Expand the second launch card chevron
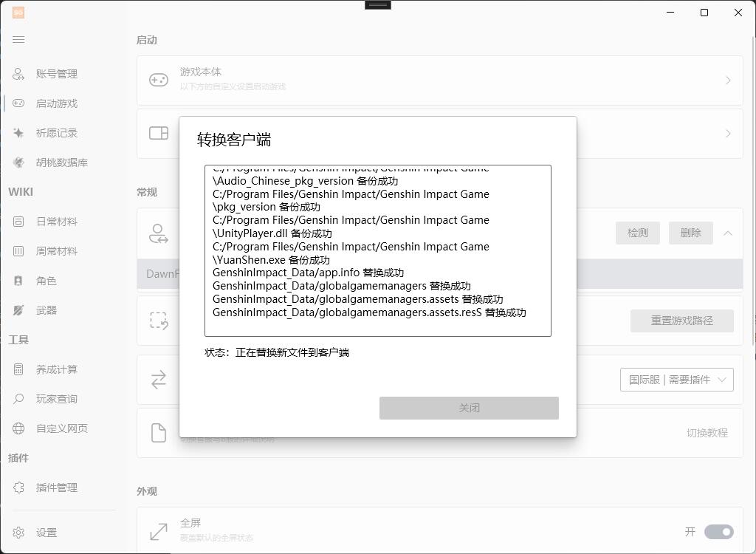This screenshot has width=756, height=554. point(728,133)
